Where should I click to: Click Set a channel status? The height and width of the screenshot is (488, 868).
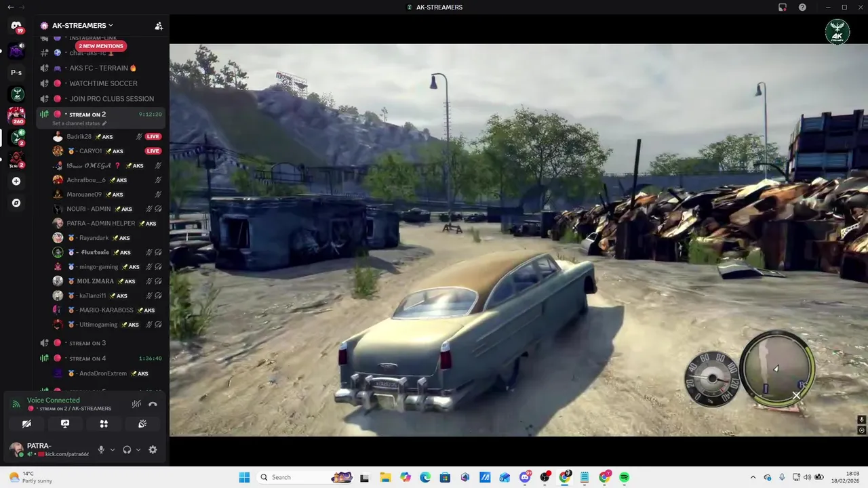pyautogui.click(x=76, y=123)
